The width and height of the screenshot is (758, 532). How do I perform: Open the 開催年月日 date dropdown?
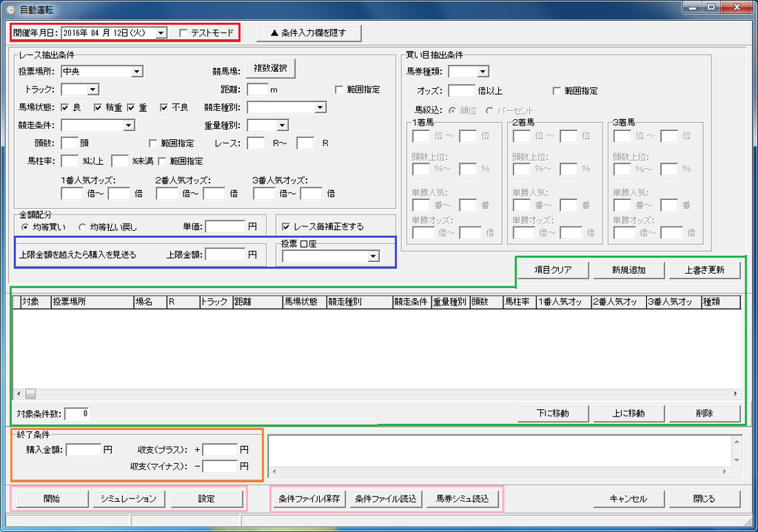coord(161,33)
